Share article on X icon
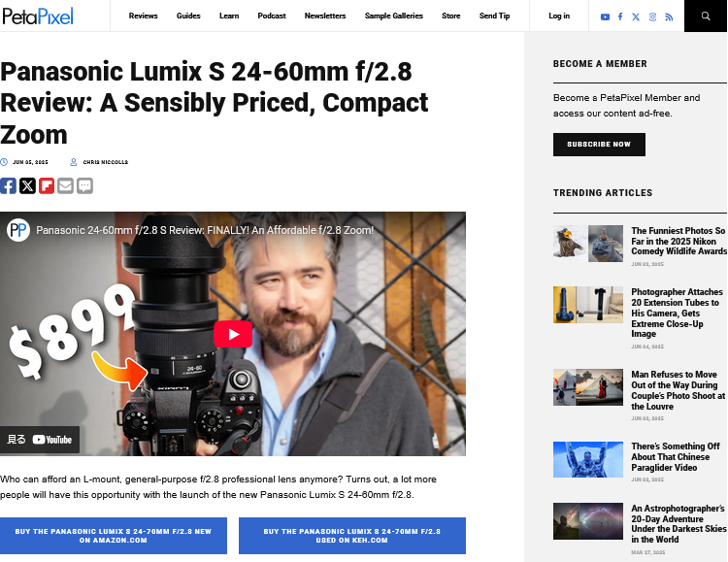The image size is (728, 562). coord(27,185)
